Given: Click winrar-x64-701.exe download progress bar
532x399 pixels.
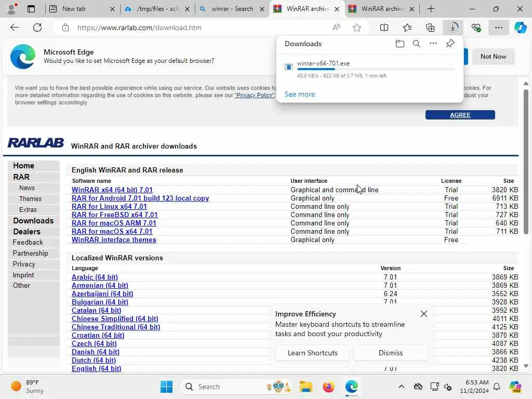Looking at the screenshot, I should pyautogui.click(x=376, y=69).
